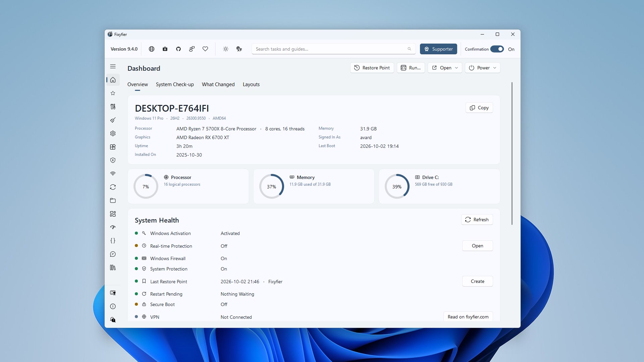Viewport: 644px width, 362px height.
Task: Open the cleanup broom sidebar icon
Action: (113, 120)
